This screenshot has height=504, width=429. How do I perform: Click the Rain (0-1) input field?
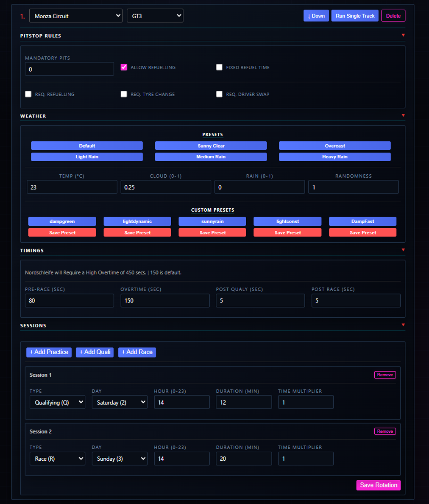pos(259,187)
